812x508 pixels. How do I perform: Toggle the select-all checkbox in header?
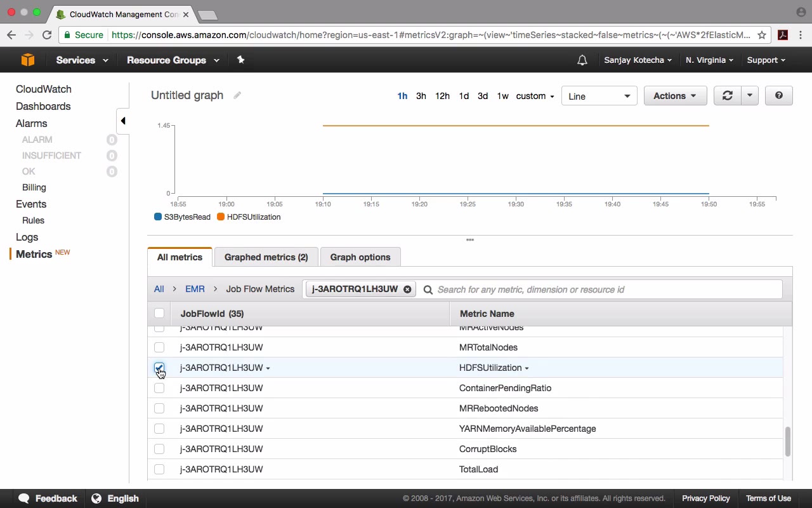pos(159,313)
